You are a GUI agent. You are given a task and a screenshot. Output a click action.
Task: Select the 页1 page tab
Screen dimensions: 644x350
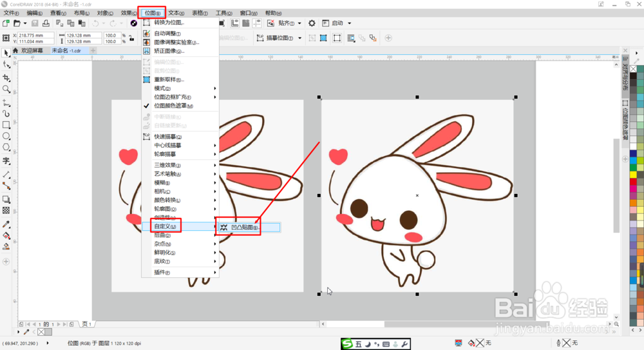(x=87, y=324)
